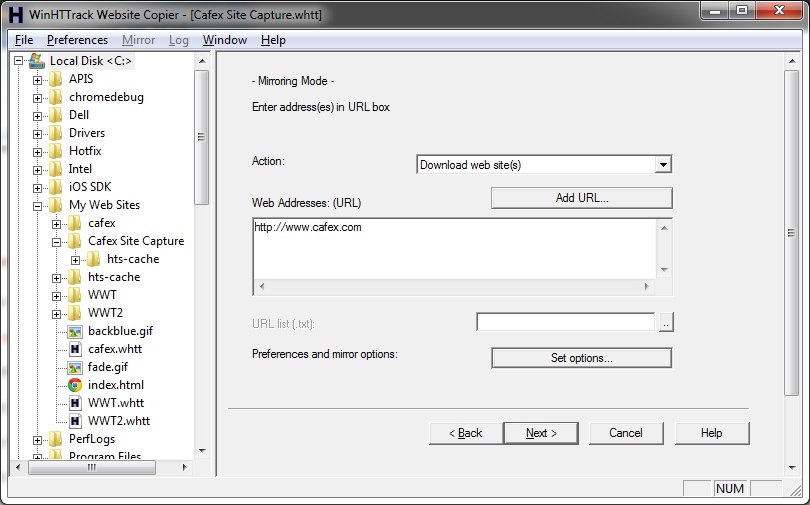Click the URL box scroll right arrow
Screen dimensions: 810x505
646,286
